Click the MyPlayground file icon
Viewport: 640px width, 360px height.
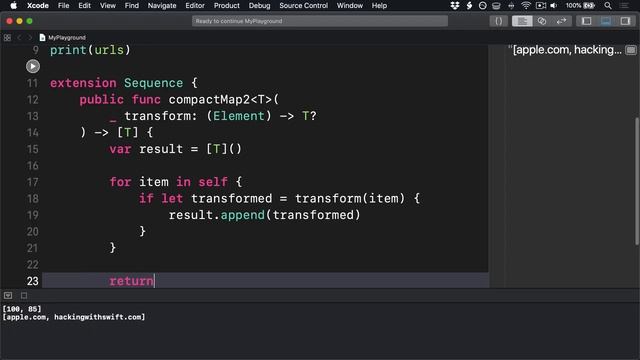pos(42,38)
